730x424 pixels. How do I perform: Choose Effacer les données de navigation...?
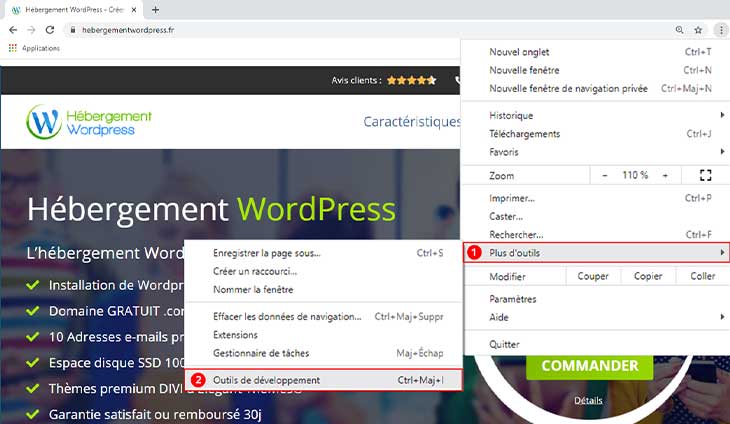pyautogui.click(x=324, y=316)
